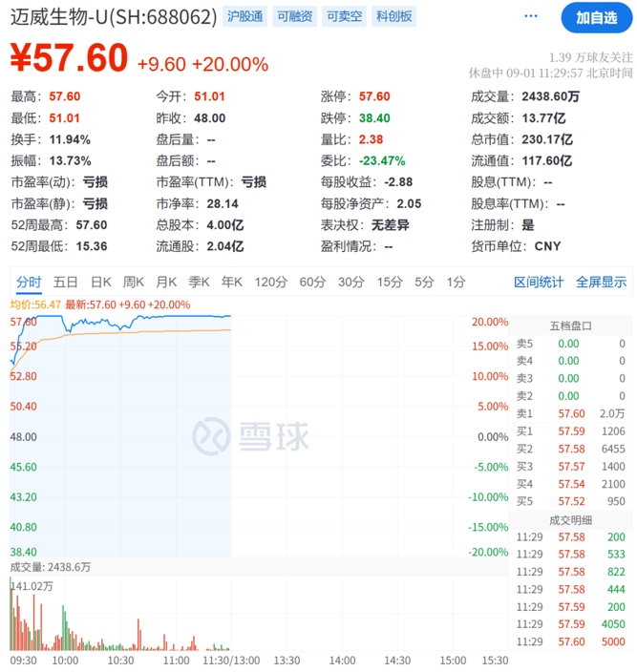The width and height of the screenshot is (637, 672).
Task: Switch to the 5分 chart tab
Action: (x=424, y=282)
